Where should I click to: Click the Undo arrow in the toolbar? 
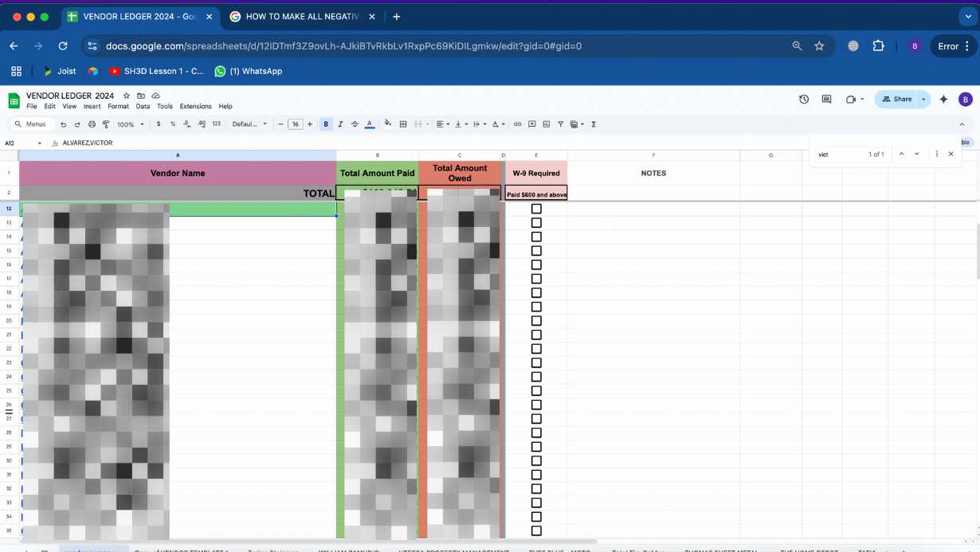[x=63, y=124]
